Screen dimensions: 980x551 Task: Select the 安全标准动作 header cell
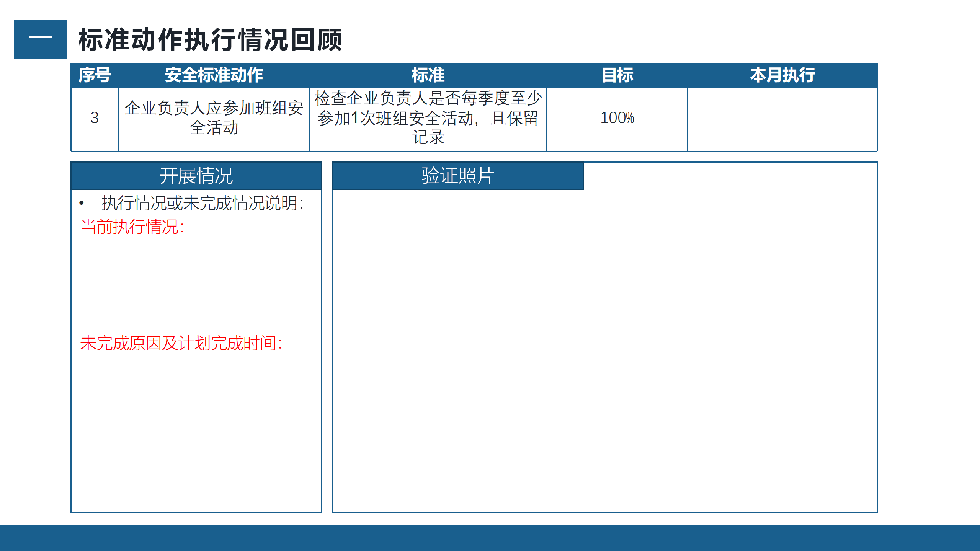[x=214, y=75]
